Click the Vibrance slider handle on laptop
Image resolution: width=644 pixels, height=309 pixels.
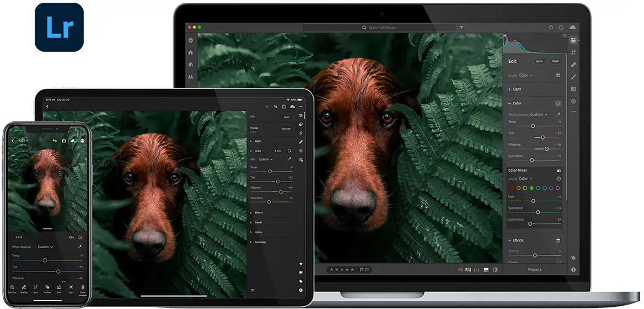pyautogui.click(x=546, y=148)
